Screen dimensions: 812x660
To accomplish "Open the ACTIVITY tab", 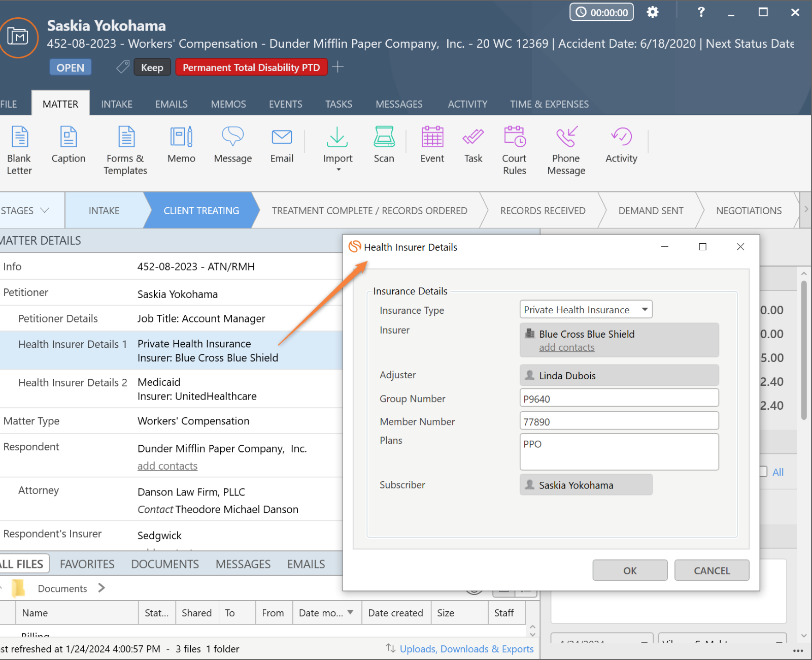I will click(x=467, y=104).
